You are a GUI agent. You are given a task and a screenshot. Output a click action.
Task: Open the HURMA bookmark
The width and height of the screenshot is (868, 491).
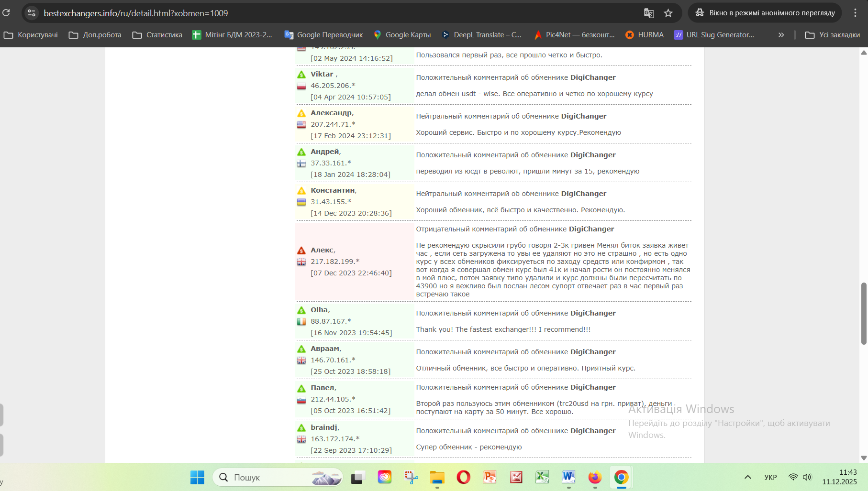pyautogui.click(x=645, y=35)
